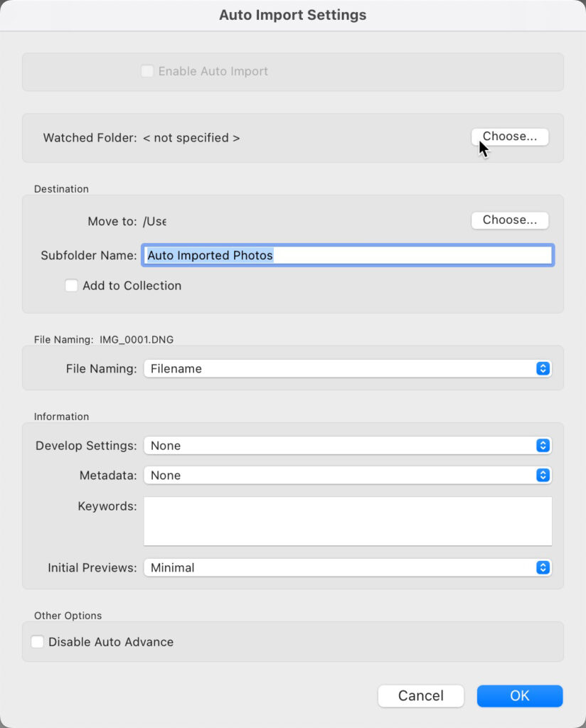
Task: Open the Metadata preset dropdown
Action: pyautogui.click(x=347, y=476)
